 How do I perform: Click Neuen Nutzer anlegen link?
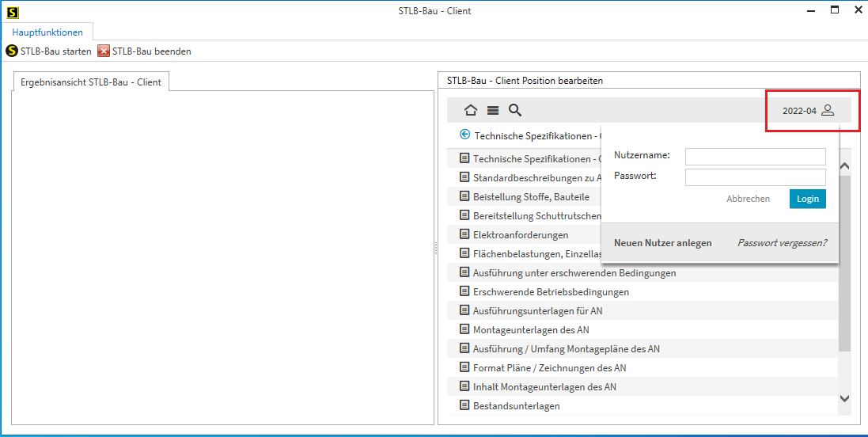[662, 243]
